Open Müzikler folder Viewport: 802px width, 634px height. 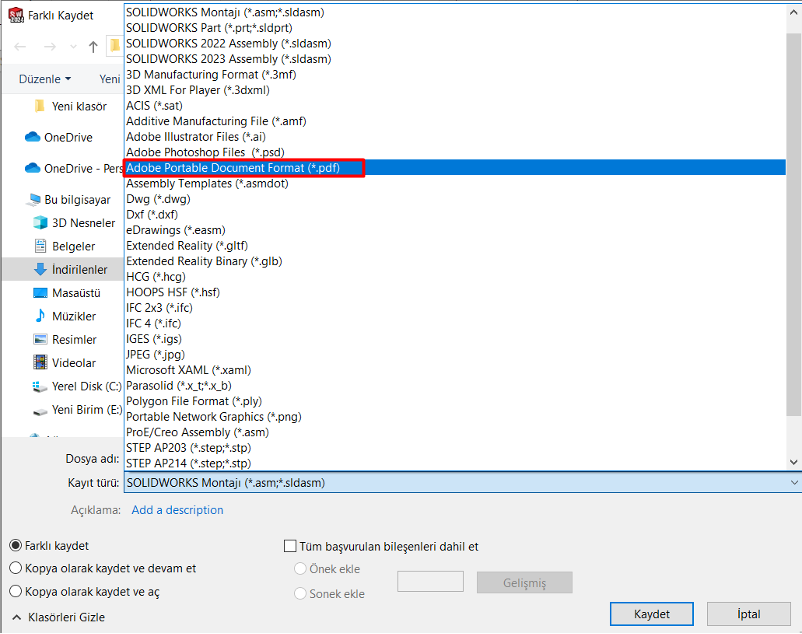(x=64, y=316)
